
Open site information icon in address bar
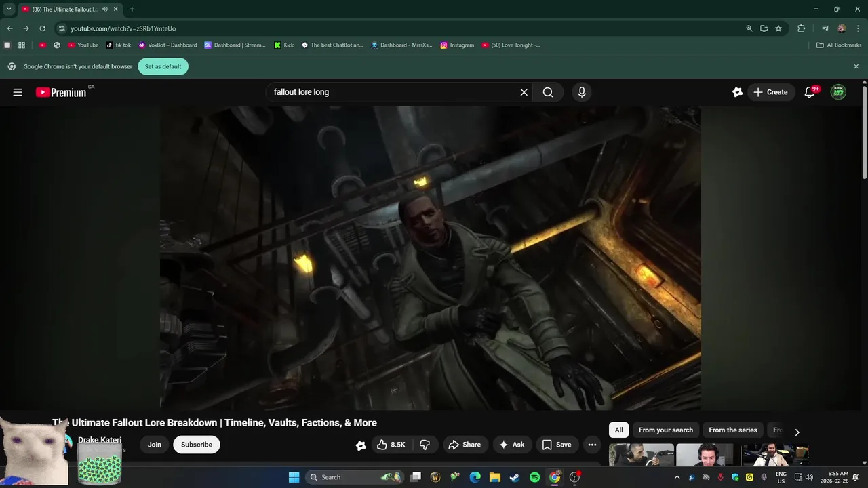point(62,28)
